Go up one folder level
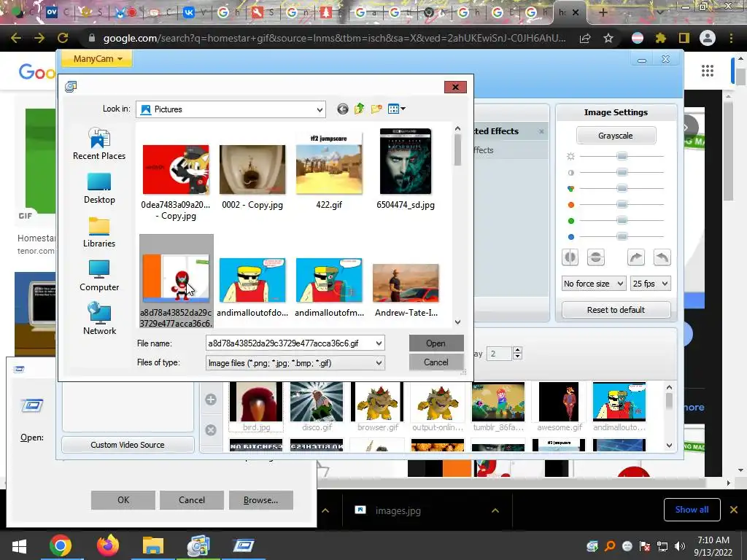The height and width of the screenshot is (560, 747). point(359,109)
